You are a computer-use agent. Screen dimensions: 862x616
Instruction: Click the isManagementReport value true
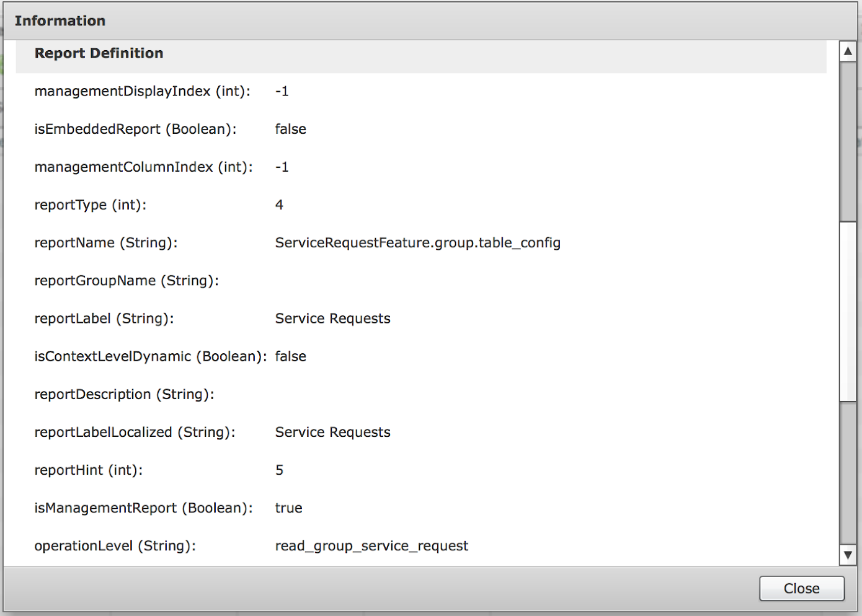tap(289, 508)
